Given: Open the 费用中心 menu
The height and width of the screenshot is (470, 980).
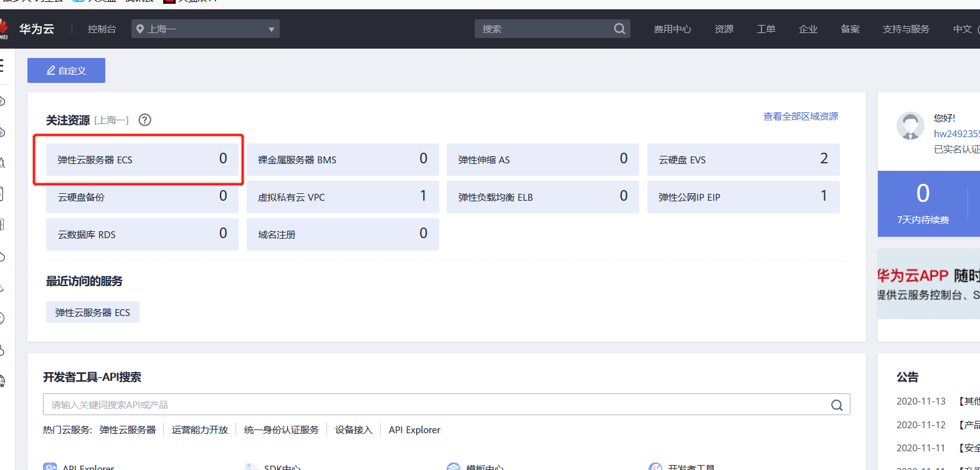Looking at the screenshot, I should (672, 29).
